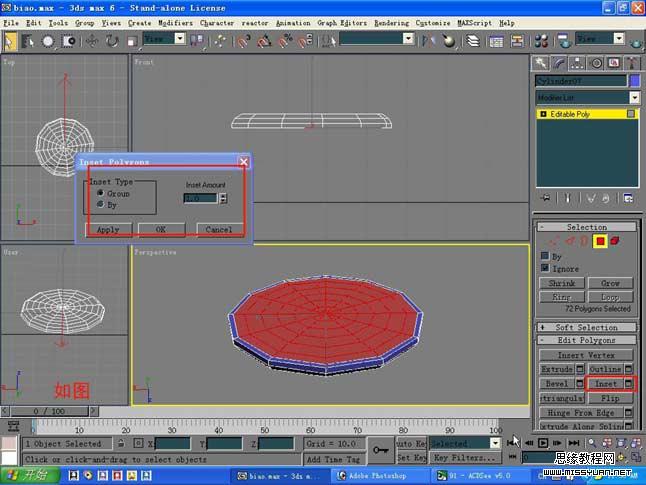Switch to the Motion command panel
646x485 pixels.
[x=596, y=63]
